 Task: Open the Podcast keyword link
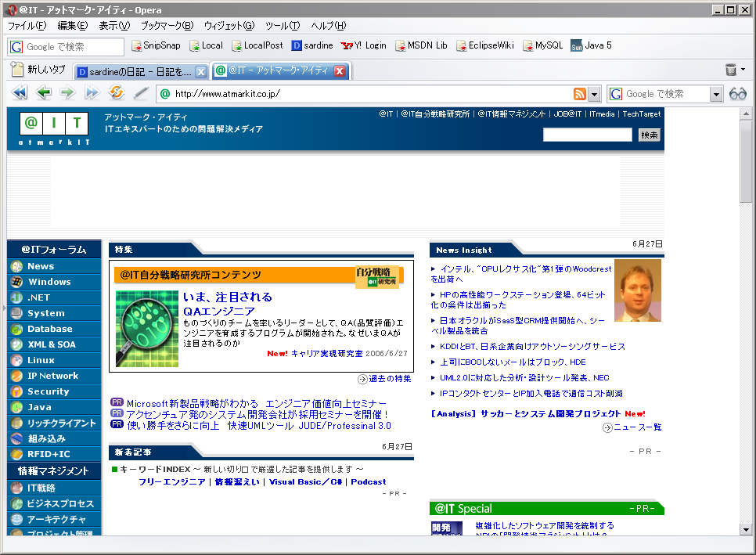click(x=369, y=481)
